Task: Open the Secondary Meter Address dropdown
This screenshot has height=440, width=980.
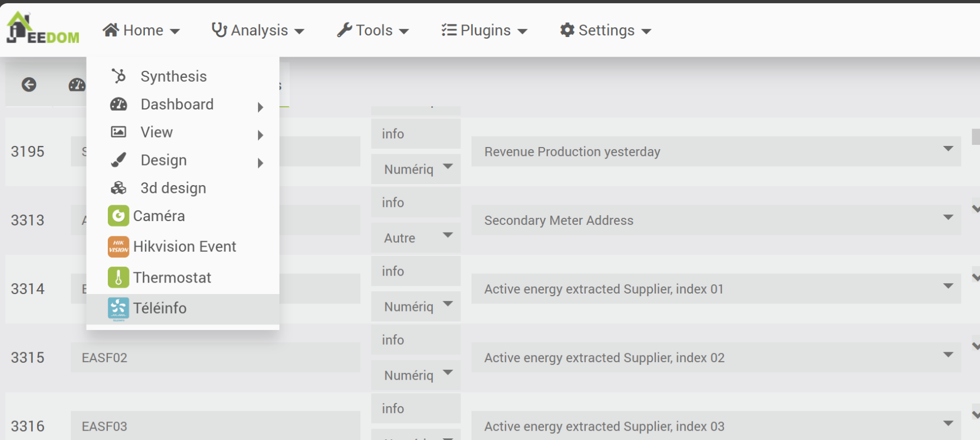Action: pos(715,220)
